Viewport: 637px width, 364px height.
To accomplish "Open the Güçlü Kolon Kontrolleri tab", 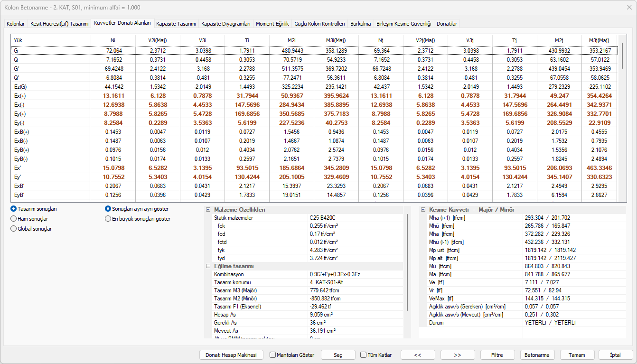I will click(319, 23).
